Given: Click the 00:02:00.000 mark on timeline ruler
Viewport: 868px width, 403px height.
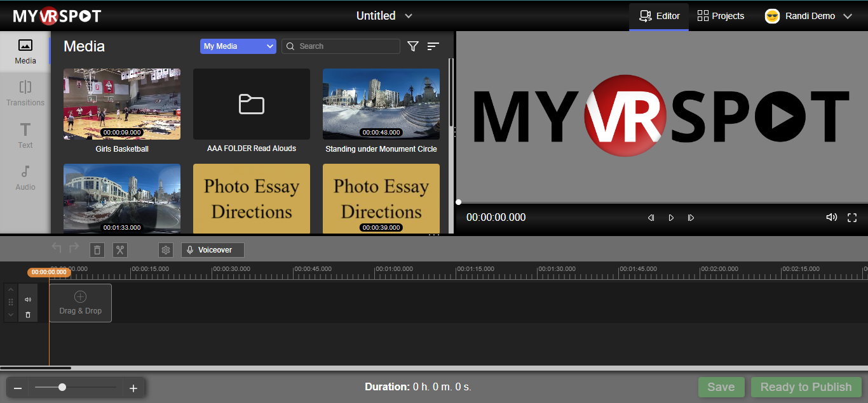Looking at the screenshot, I should 720,269.
